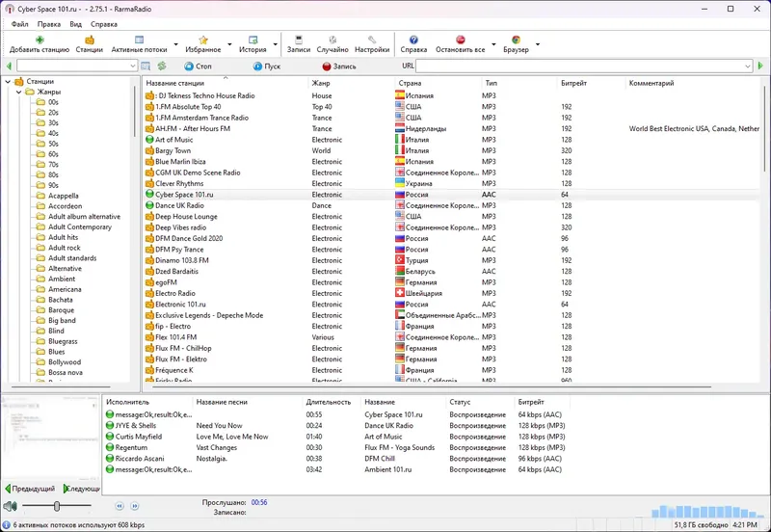The width and height of the screenshot is (771, 532).
Task: Click the Остановить все icon
Action: [x=461, y=40]
